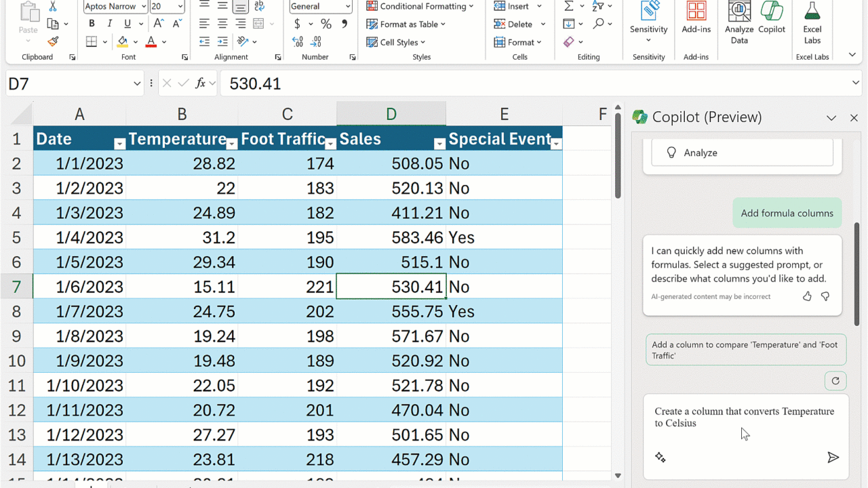Toggle Bold formatting
The width and height of the screenshot is (868, 488).
(x=92, y=24)
